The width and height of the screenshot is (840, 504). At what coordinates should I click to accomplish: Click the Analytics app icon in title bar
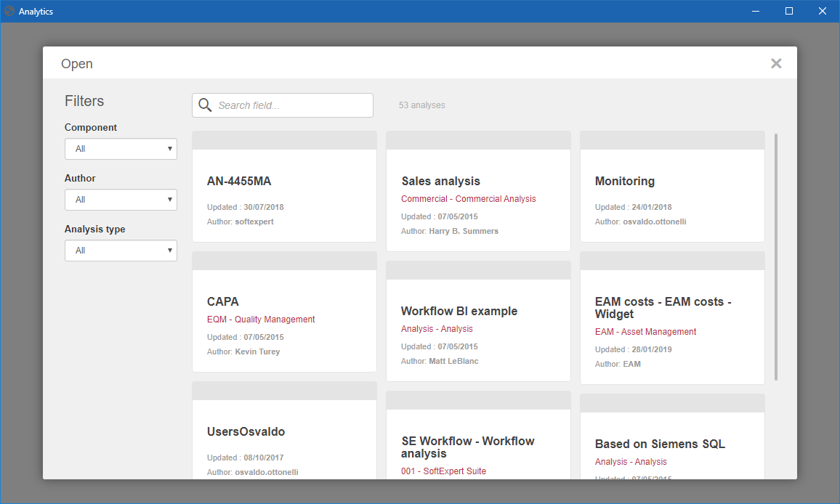tap(9, 11)
